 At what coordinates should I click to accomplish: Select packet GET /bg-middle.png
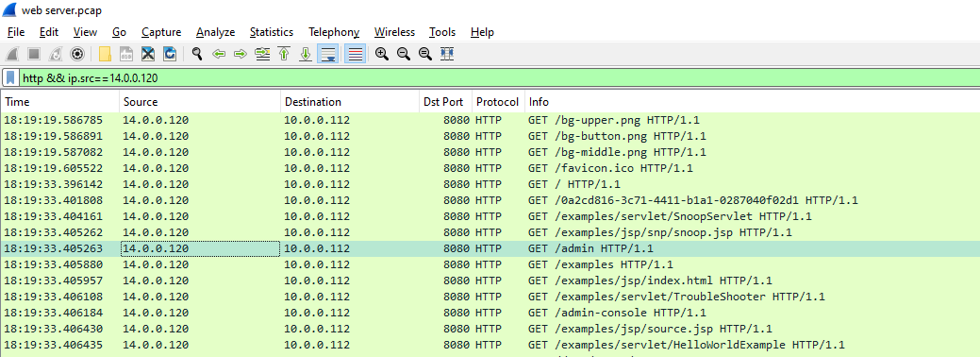[x=490, y=152]
